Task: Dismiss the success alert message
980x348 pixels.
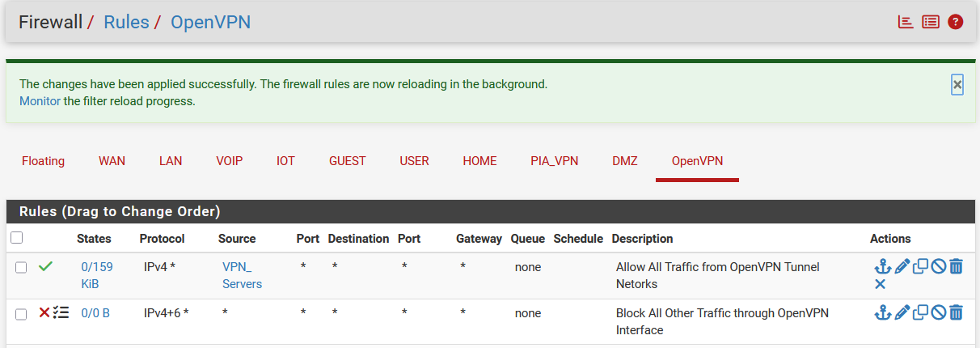Action: coord(957,84)
